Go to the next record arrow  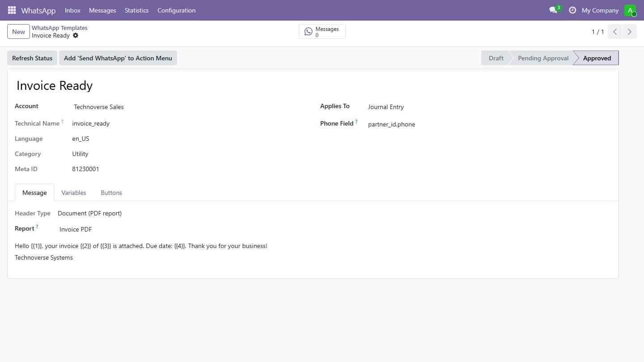pos(629,32)
